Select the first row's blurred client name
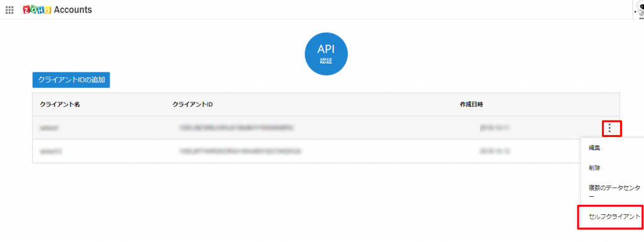The height and width of the screenshot is (242, 644). point(48,128)
